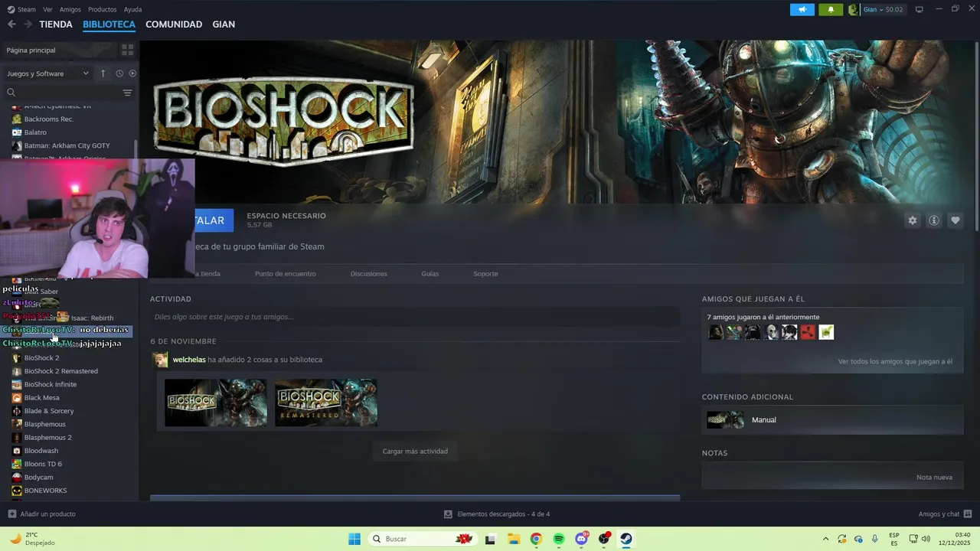
Task: Select BONEWORKS in game list
Action: tap(45, 491)
